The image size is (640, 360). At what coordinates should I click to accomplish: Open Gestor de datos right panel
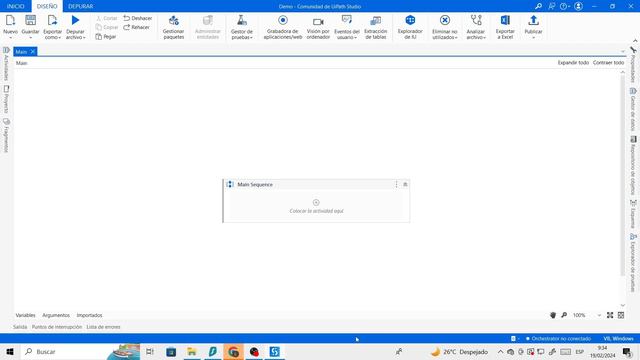click(633, 110)
